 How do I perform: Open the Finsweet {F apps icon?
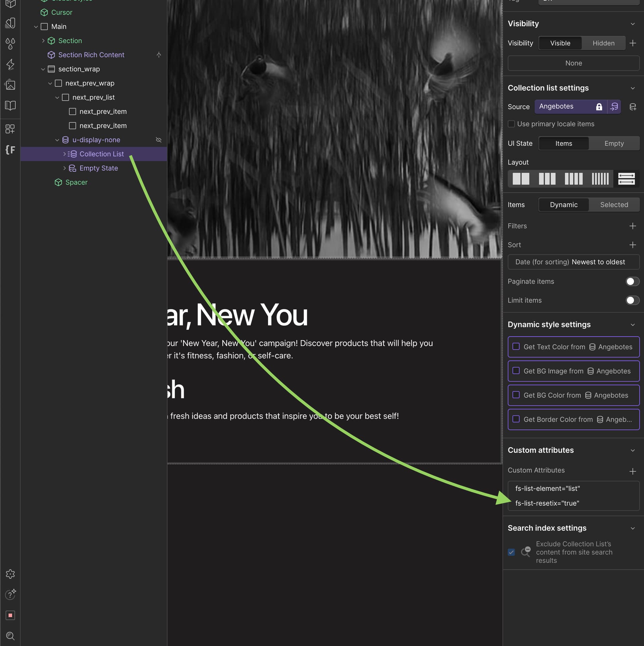tap(10, 150)
